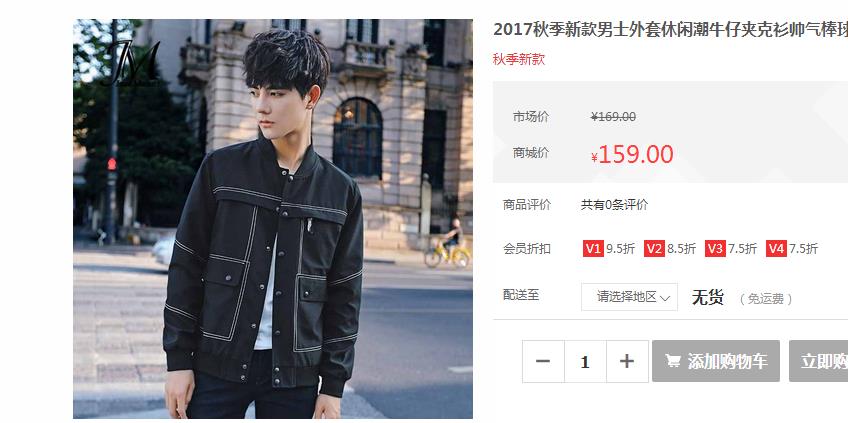This screenshot has height=423, width=848.
Task: Click the main product jacket photo
Action: 273,219
